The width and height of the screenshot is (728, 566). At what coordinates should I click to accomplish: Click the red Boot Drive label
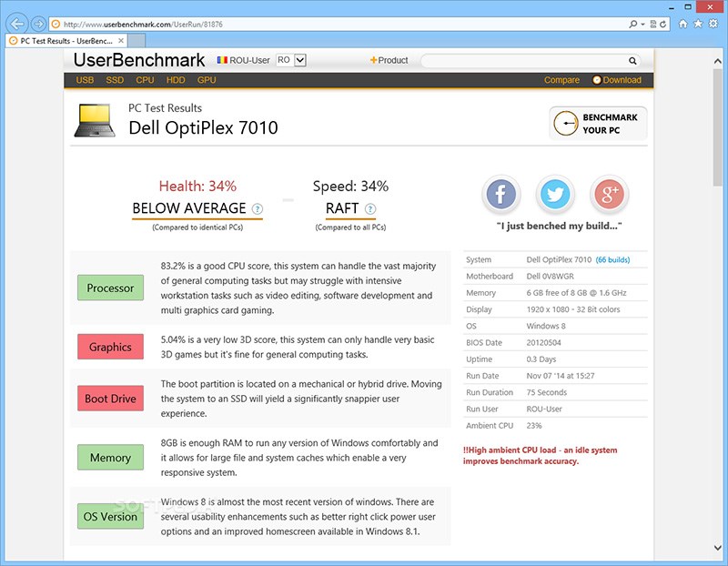(x=110, y=399)
